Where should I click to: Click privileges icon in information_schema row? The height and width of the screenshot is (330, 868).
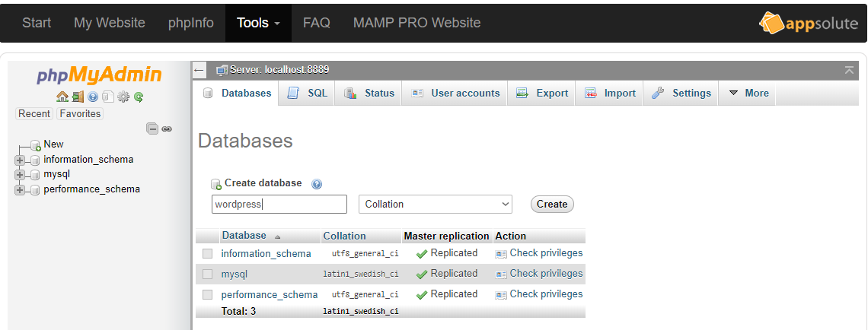point(501,254)
